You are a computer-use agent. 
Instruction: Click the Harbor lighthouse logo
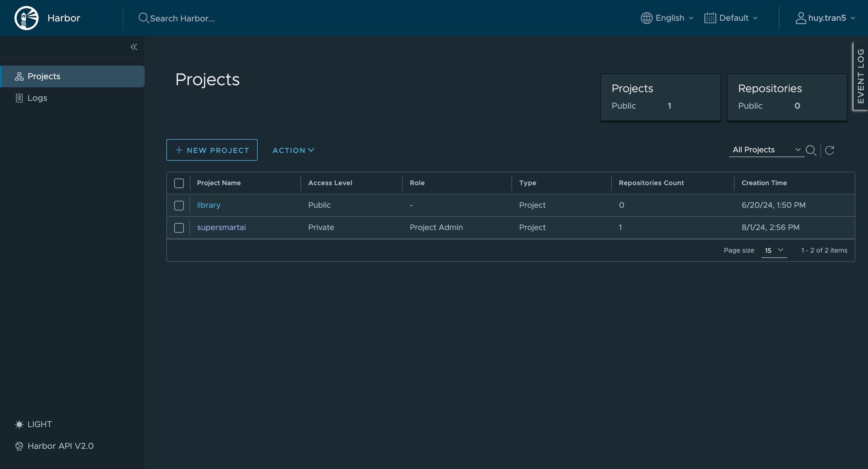[26, 18]
